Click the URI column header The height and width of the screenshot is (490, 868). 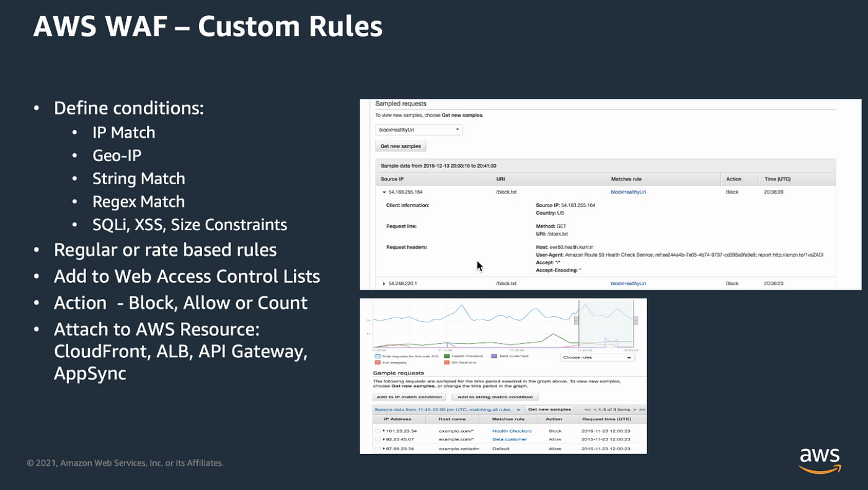500,179
